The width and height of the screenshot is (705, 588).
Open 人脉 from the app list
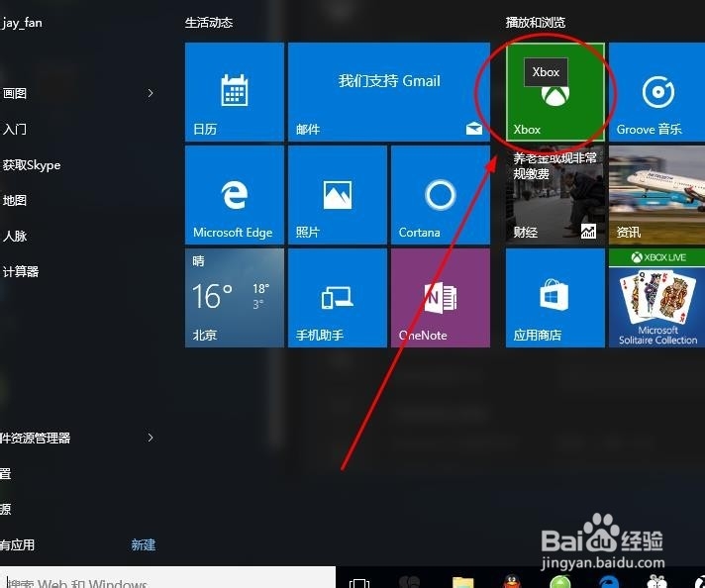tap(15, 236)
